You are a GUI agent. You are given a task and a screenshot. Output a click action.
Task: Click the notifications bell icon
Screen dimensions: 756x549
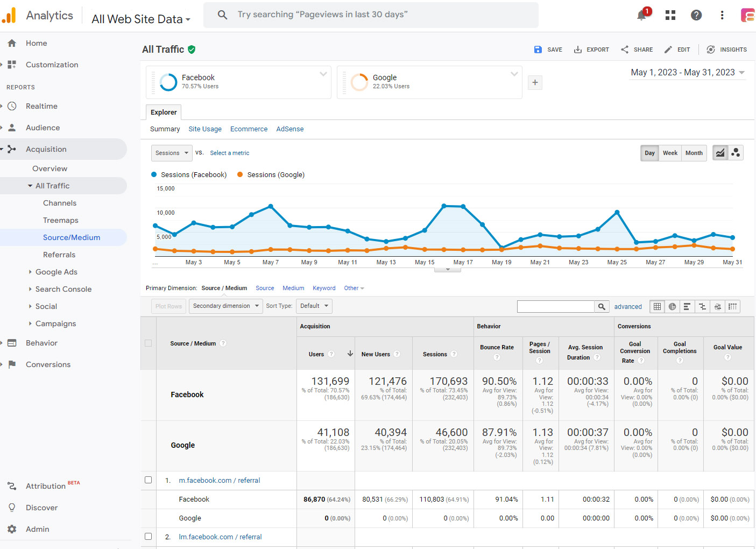pyautogui.click(x=641, y=15)
